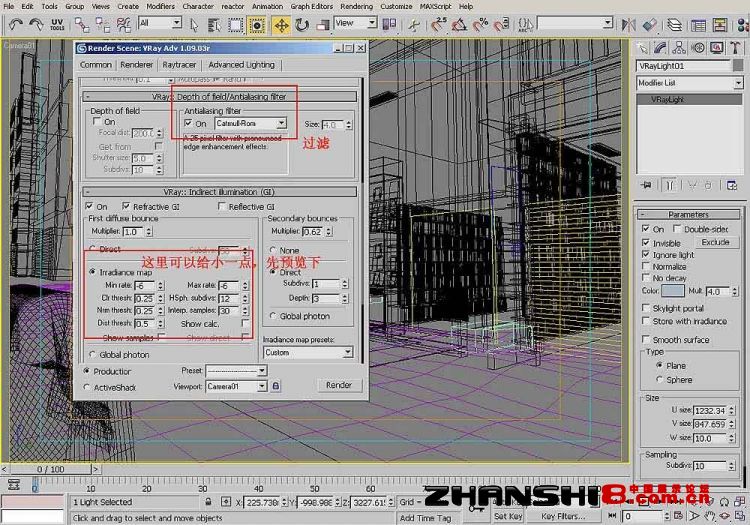
Task: Open the Hierarchy command panel tab
Action: (x=679, y=48)
